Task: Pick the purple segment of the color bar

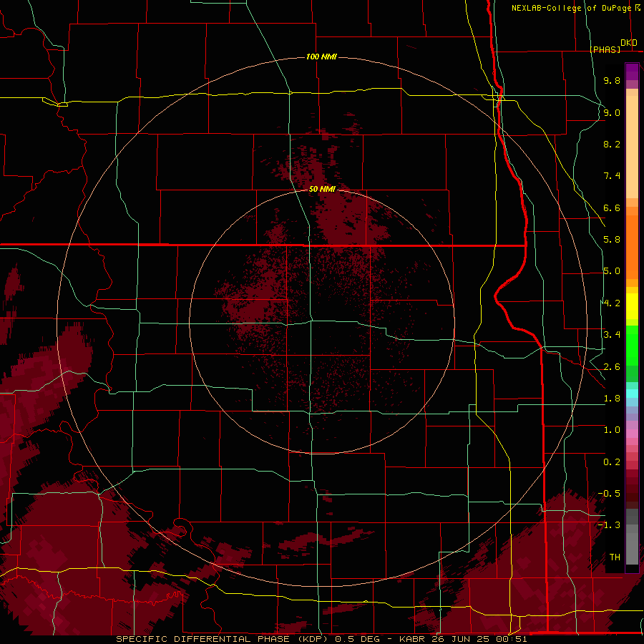Action: tap(632, 72)
